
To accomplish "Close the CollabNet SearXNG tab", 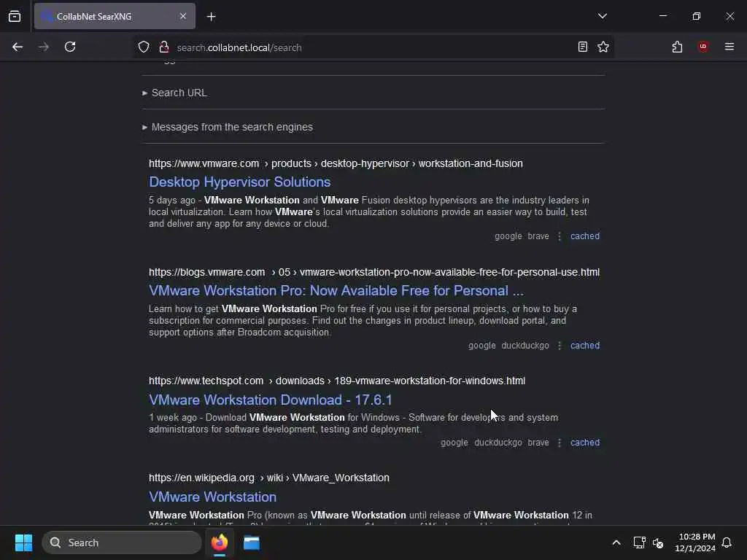I will pyautogui.click(x=183, y=16).
